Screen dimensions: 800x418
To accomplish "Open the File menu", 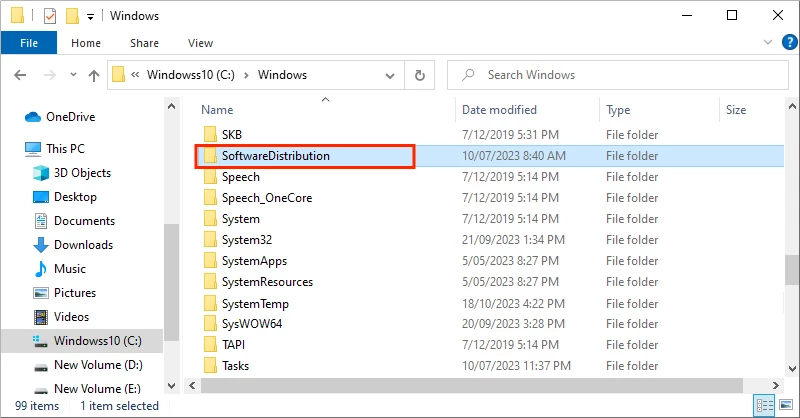I will click(x=29, y=43).
